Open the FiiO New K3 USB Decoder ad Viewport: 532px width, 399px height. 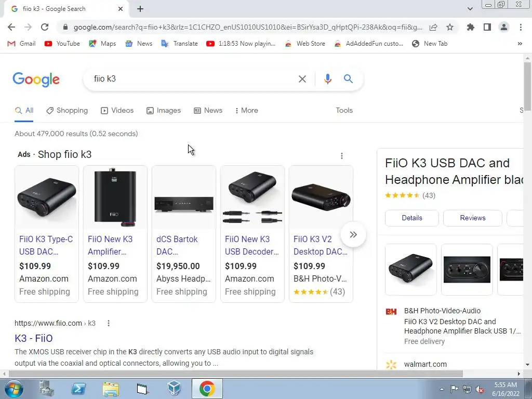(252, 245)
